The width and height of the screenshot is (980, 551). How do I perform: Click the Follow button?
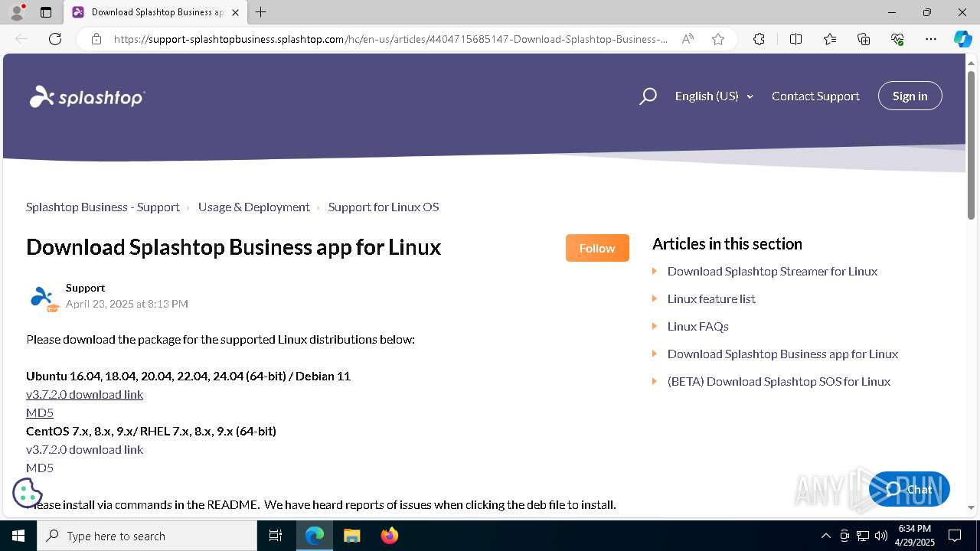coord(597,248)
